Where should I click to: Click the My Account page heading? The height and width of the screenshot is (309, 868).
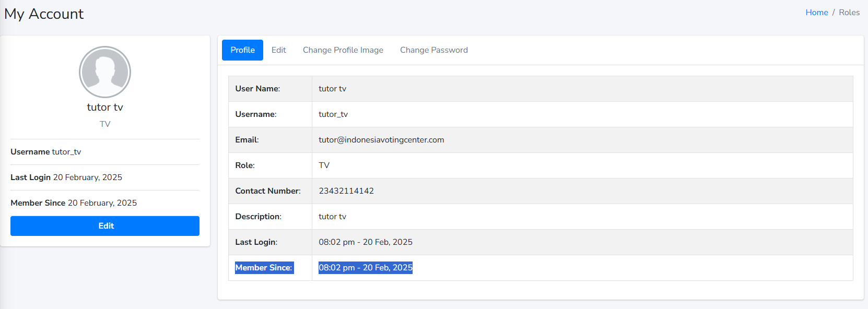(44, 14)
